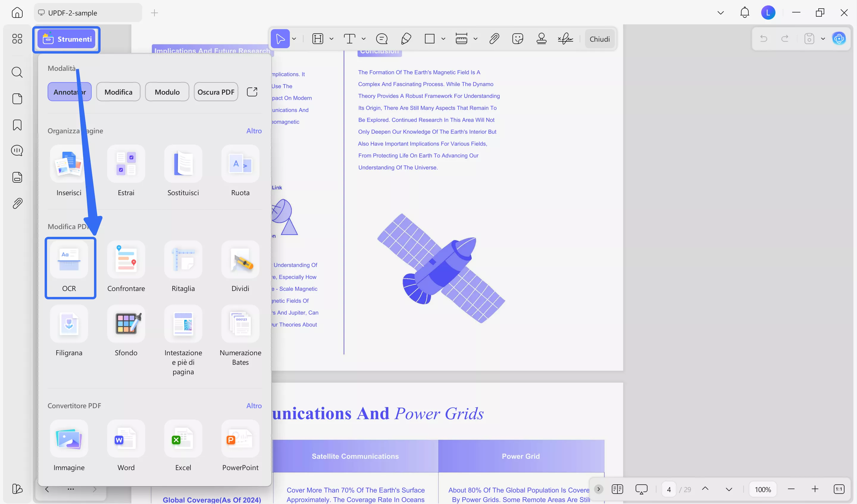Choose Numerazione Bates tool
The image size is (857, 504).
(240, 324)
